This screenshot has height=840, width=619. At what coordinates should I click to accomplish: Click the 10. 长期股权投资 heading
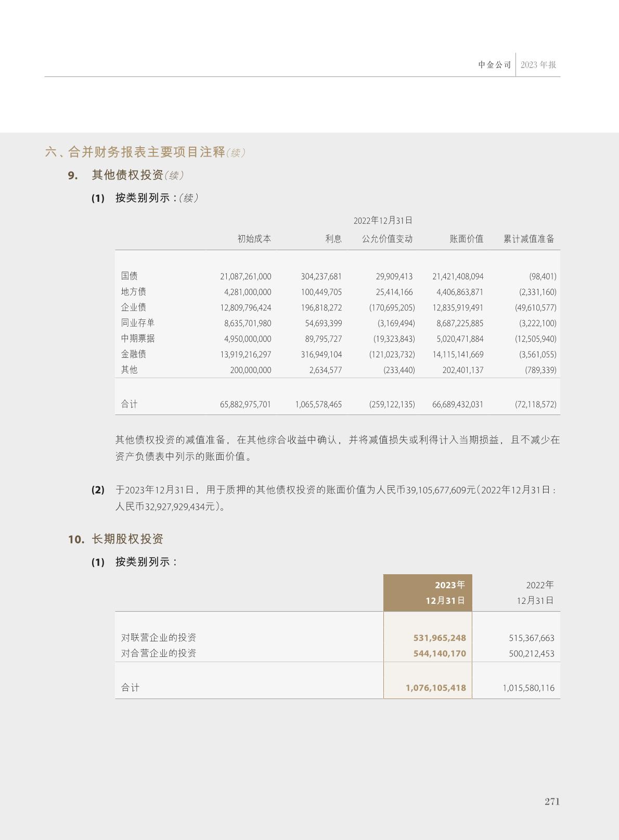click(127, 539)
